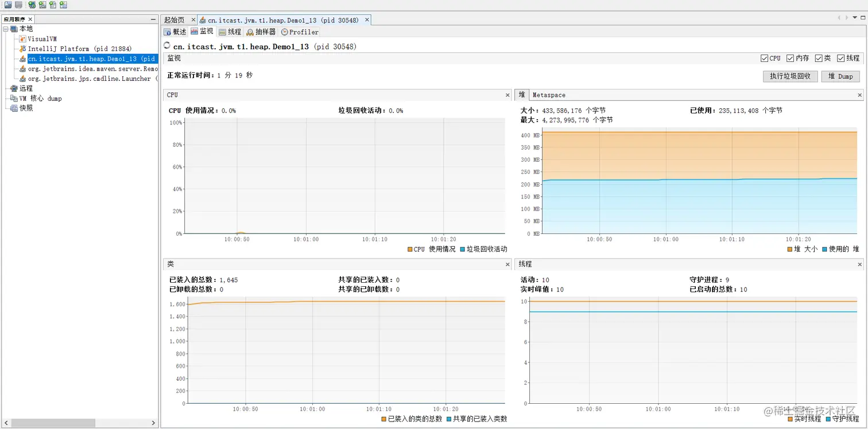The width and height of the screenshot is (868, 429).
Task: Uncheck the 类 checkbox
Action: point(819,58)
